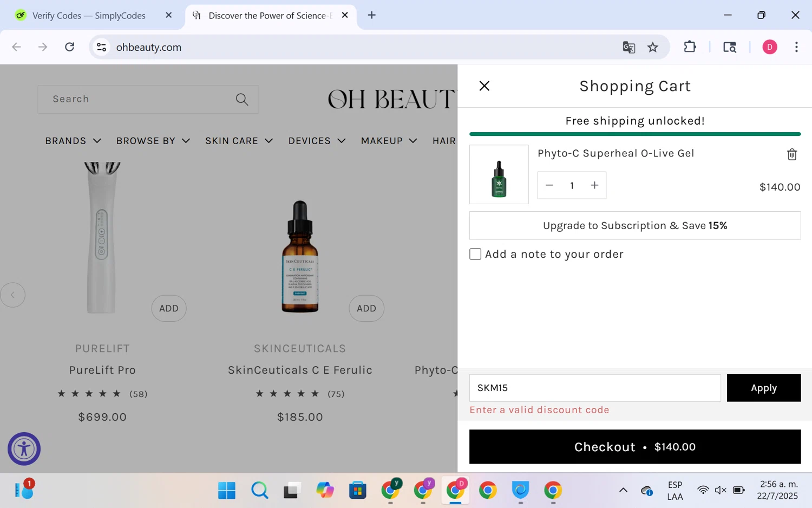Bookmark this page with the star
Screen dimensions: 812x508
[x=653, y=47]
